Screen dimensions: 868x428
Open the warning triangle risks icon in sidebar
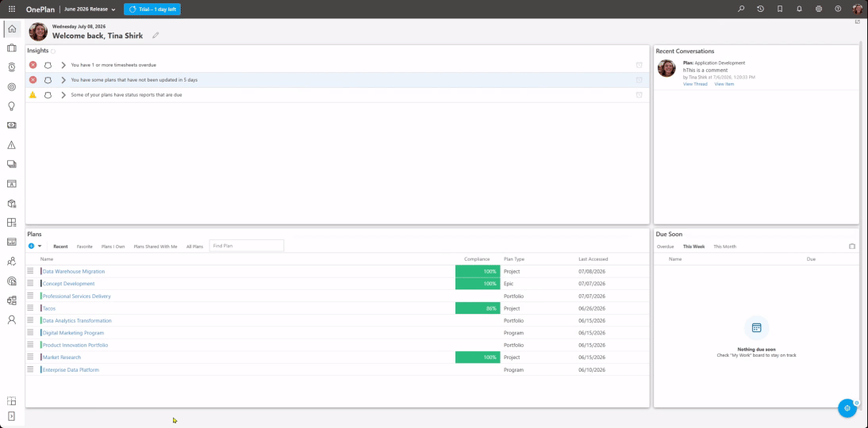click(12, 145)
